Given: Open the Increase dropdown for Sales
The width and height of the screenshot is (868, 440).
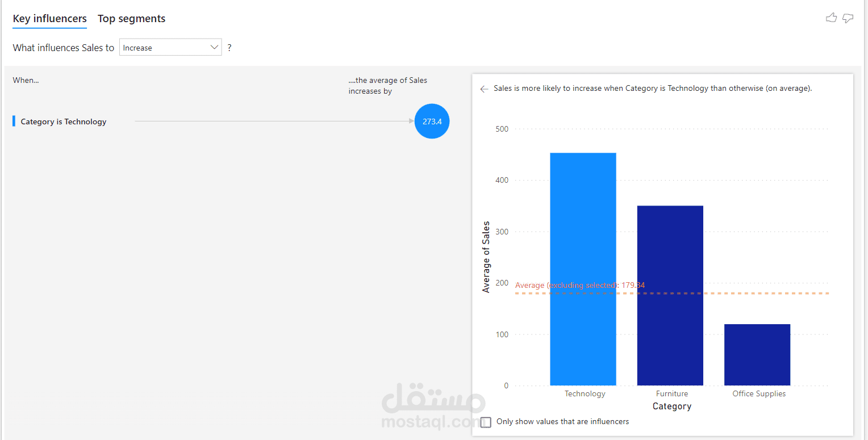Looking at the screenshot, I should pyautogui.click(x=170, y=48).
